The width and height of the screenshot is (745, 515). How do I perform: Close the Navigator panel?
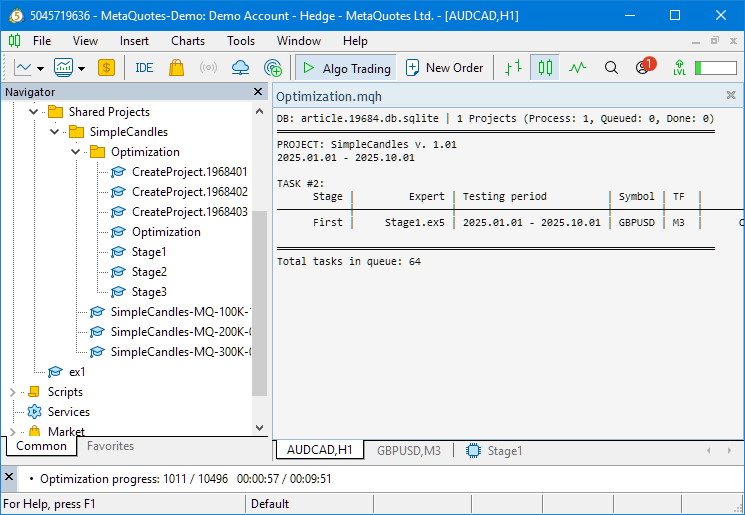pos(258,91)
